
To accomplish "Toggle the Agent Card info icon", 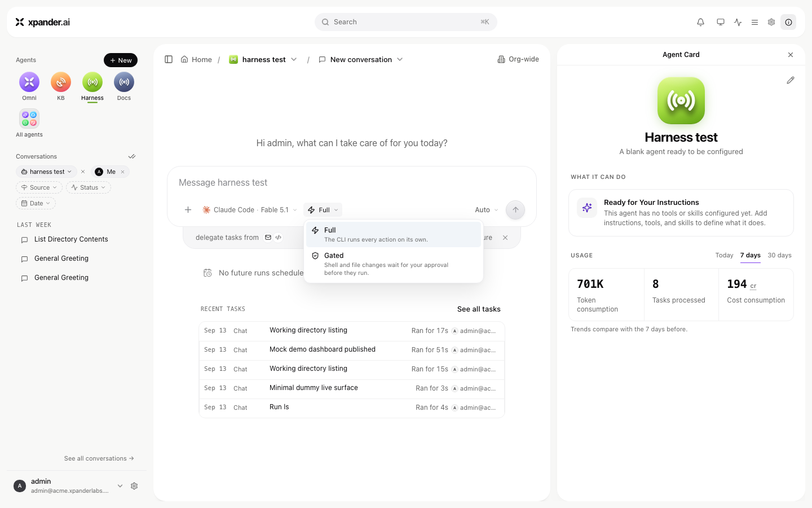I will 788,22.
